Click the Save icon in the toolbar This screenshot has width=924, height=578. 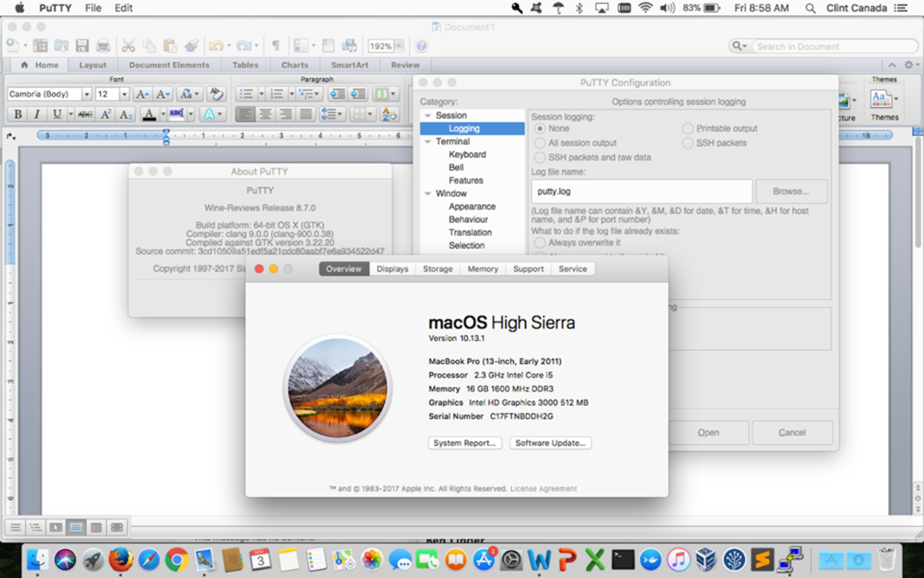point(83,45)
